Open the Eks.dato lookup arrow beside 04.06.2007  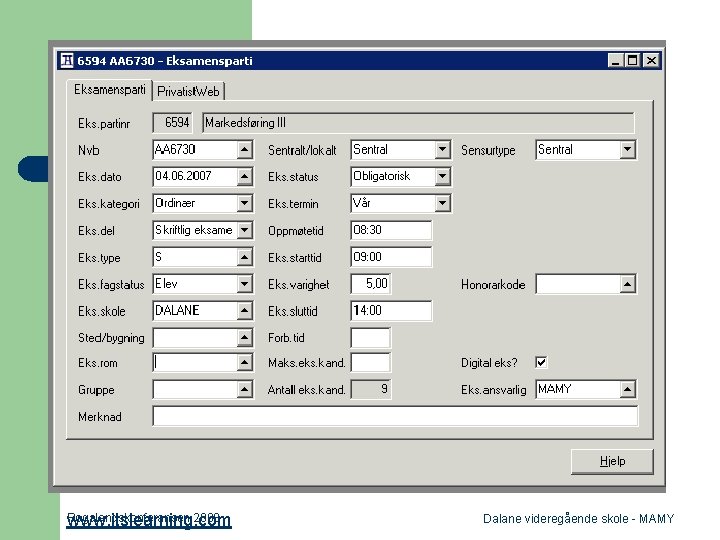point(245,176)
